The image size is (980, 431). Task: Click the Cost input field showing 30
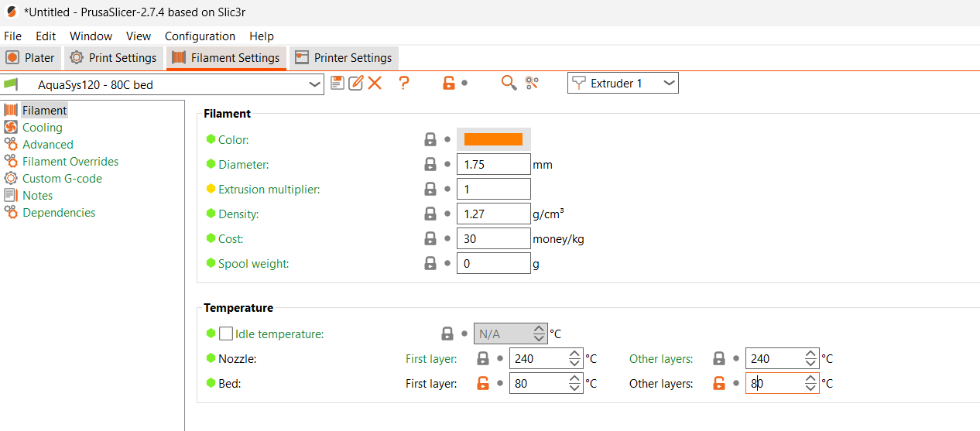pos(494,238)
